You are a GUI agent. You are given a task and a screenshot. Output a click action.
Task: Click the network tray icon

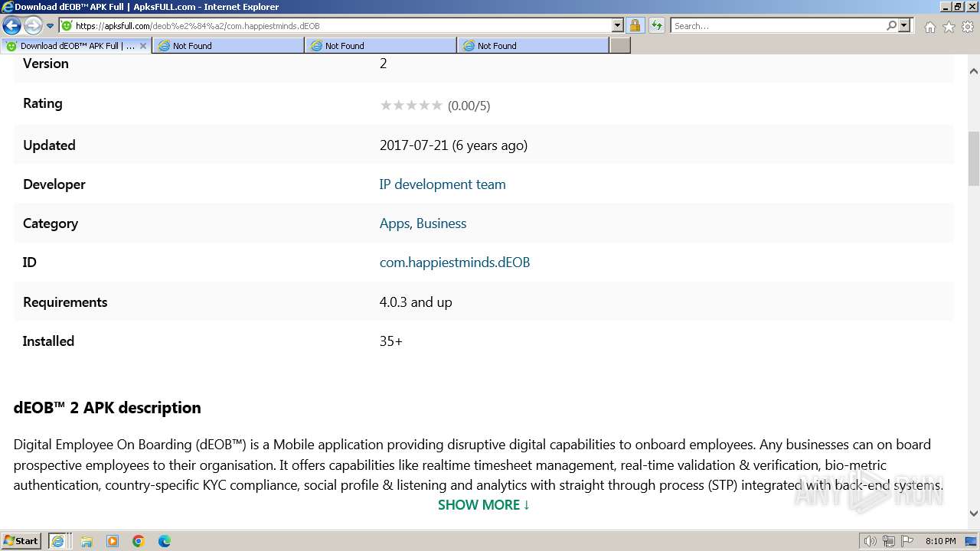[889, 541]
